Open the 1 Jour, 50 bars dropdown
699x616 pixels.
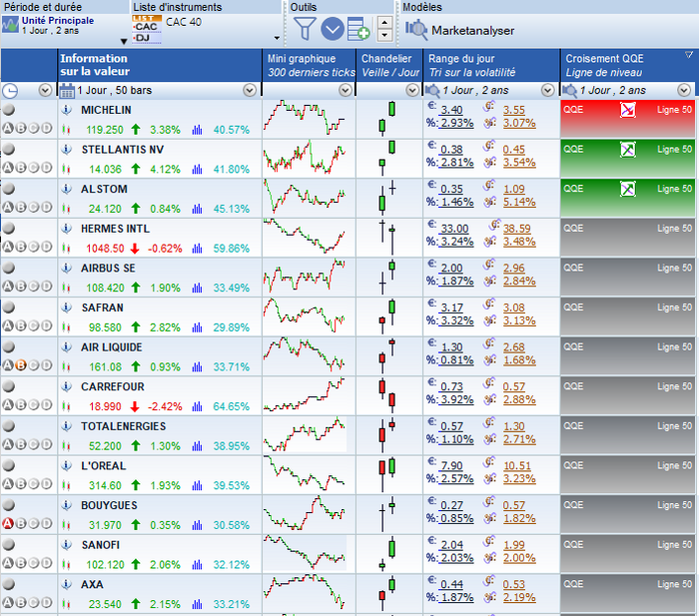pos(250,91)
